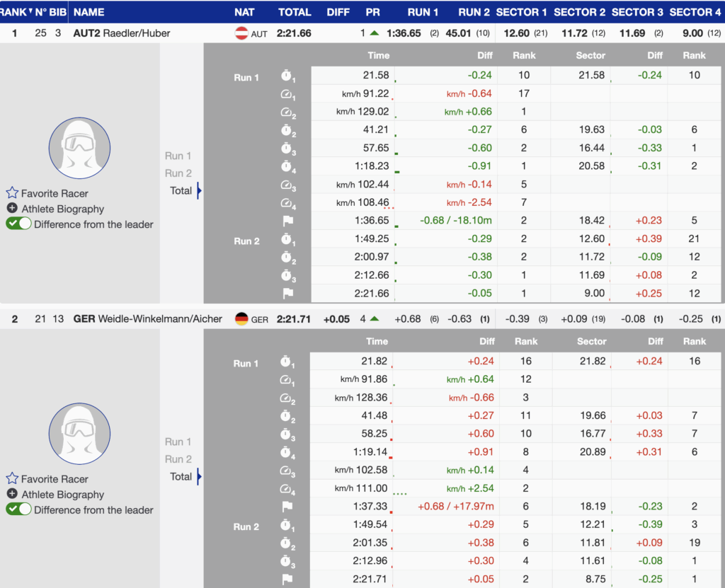Toggle Difference from the leader for Weidle-Winkelmann/Aicher
This screenshot has height=588, width=725.
click(18, 510)
